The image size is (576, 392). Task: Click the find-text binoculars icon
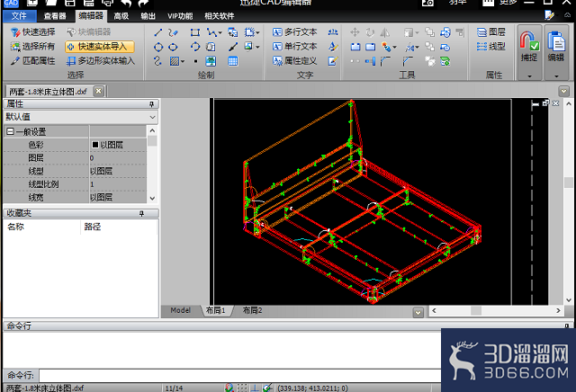click(x=333, y=32)
